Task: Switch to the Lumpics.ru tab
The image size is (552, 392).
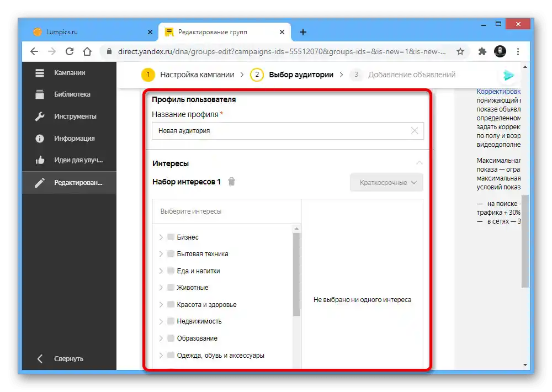Action: [x=91, y=32]
